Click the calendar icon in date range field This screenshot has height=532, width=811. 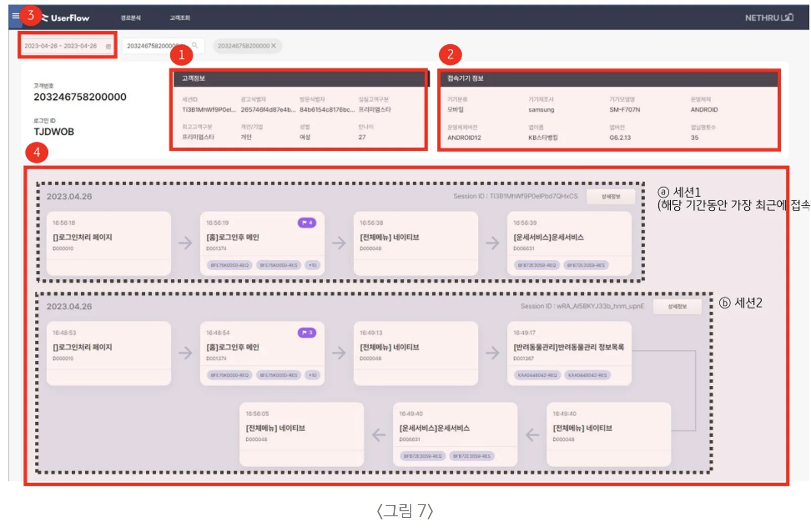(108, 46)
